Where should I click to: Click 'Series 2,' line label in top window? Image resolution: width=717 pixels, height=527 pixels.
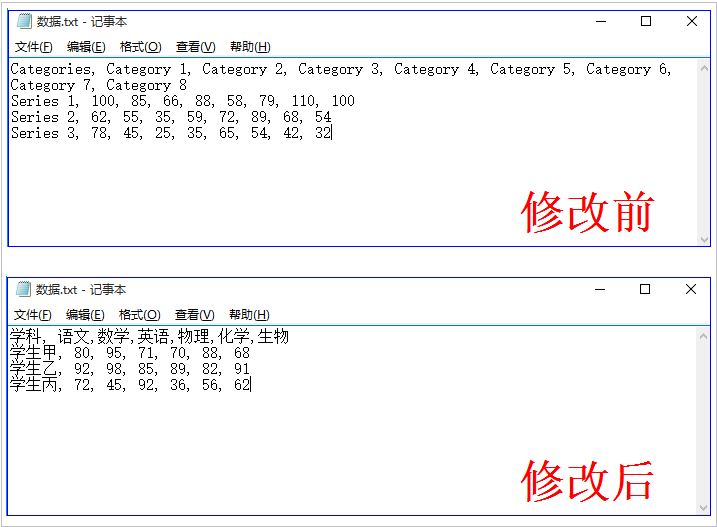click(x=45, y=117)
